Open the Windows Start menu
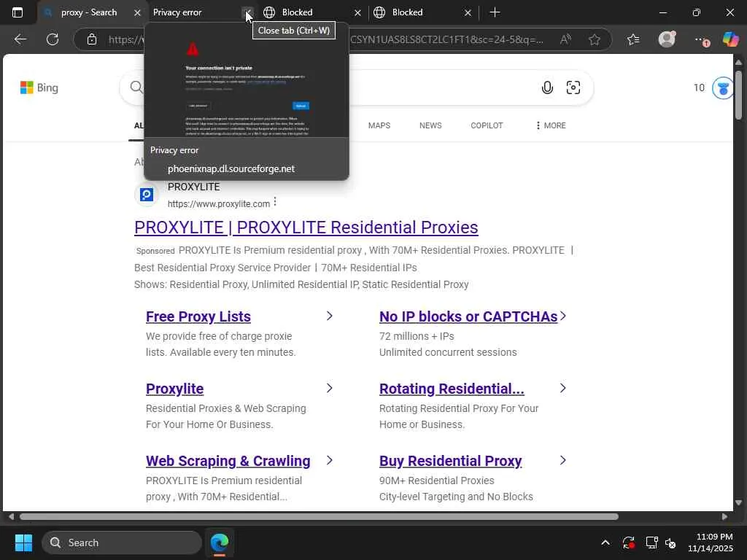 (x=23, y=542)
